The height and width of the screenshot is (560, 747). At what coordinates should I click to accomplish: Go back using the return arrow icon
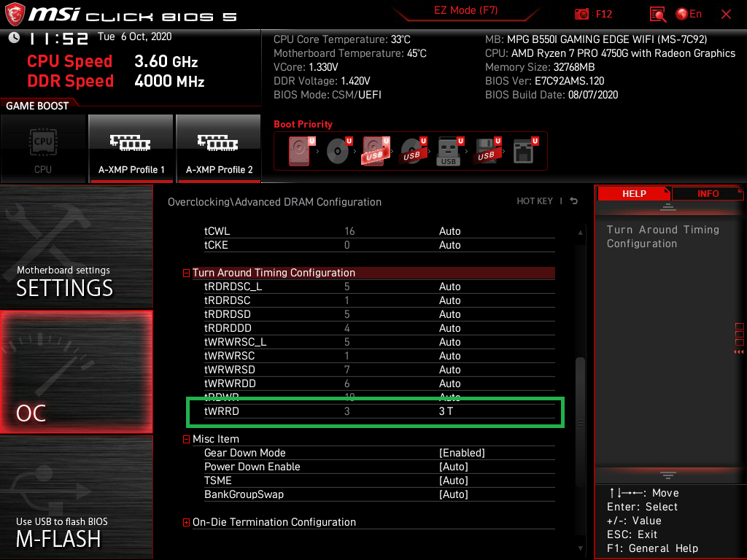coord(574,201)
